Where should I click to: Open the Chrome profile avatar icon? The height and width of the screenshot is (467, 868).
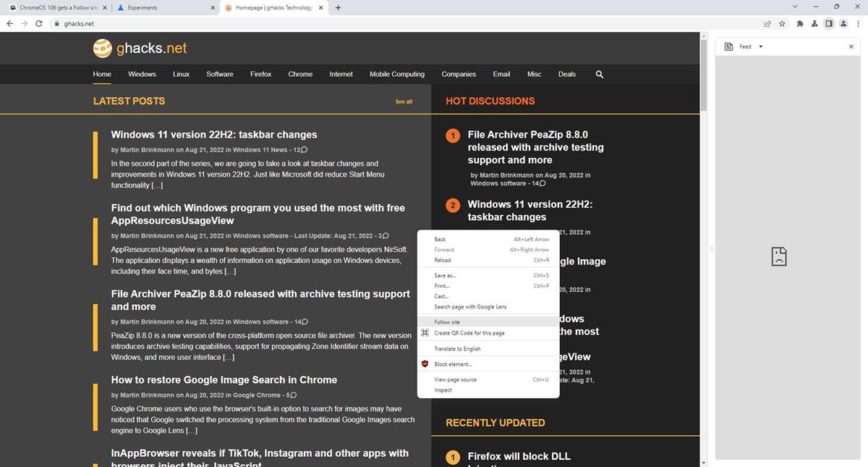pos(843,23)
